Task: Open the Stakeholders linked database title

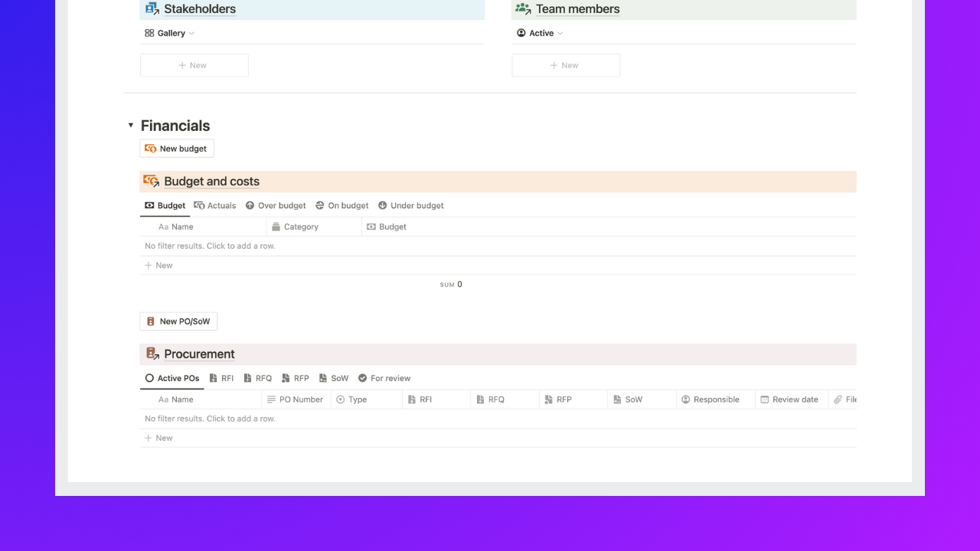Action: pyautogui.click(x=200, y=9)
